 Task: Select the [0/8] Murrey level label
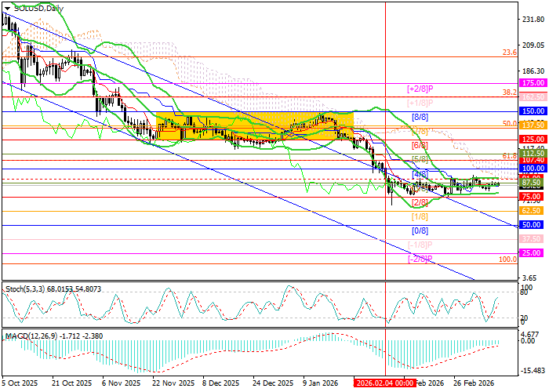420,230
